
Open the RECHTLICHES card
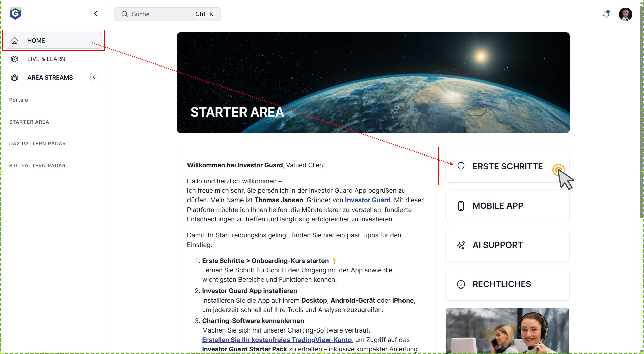pyautogui.click(x=507, y=284)
